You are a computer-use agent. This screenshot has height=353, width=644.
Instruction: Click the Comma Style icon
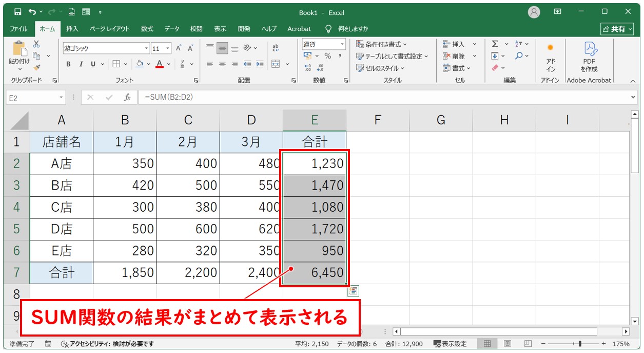[340, 56]
